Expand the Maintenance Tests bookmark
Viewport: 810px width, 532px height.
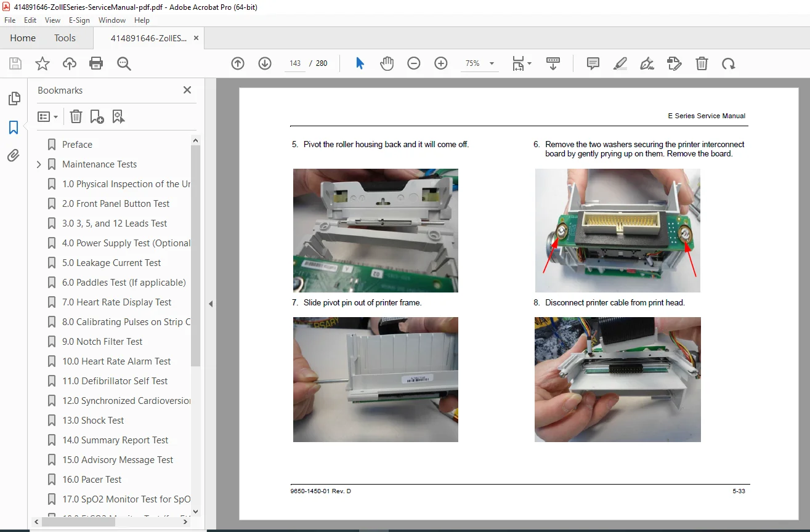(39, 164)
